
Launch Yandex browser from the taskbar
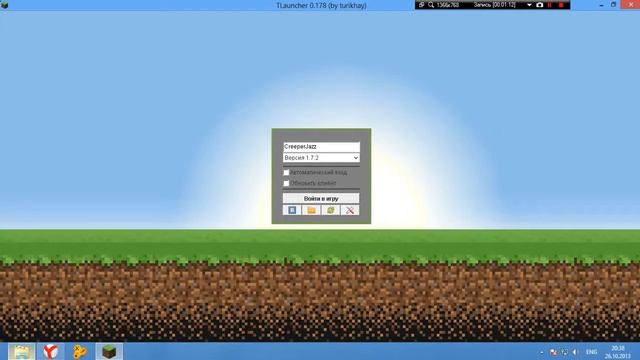[51, 351]
